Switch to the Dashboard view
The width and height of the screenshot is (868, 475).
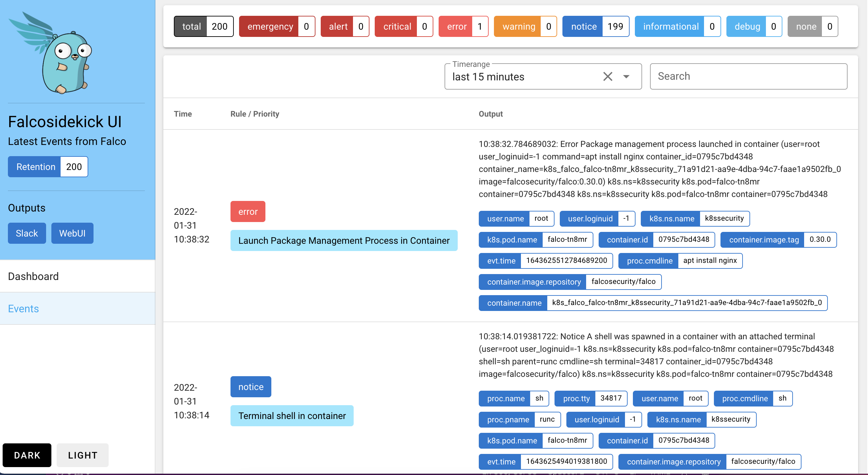point(33,276)
